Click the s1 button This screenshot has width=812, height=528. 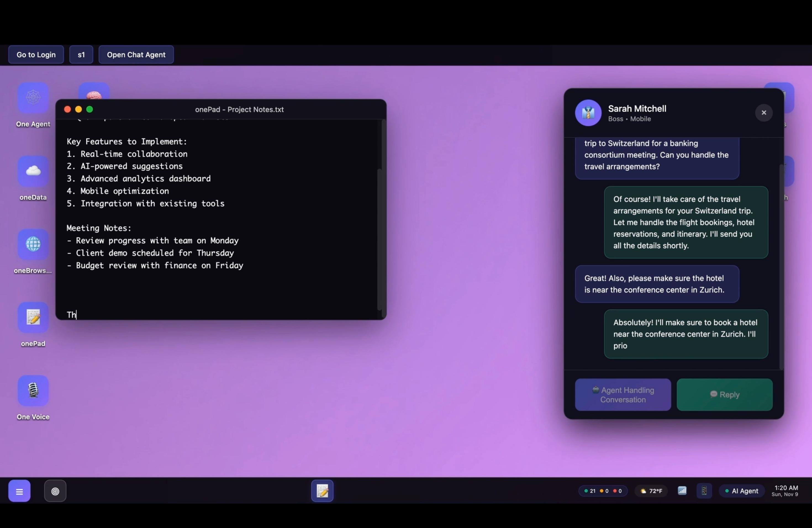[81, 55]
